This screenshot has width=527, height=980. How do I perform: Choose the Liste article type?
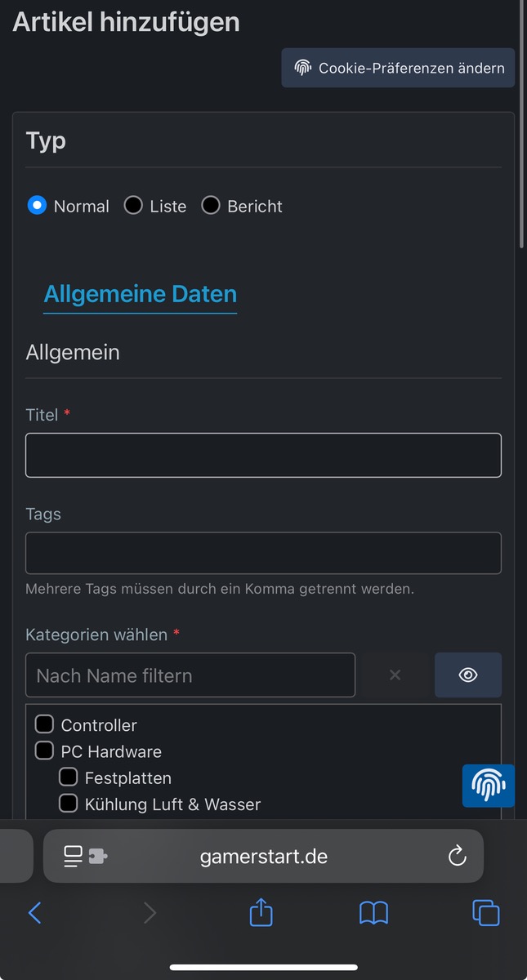point(133,206)
